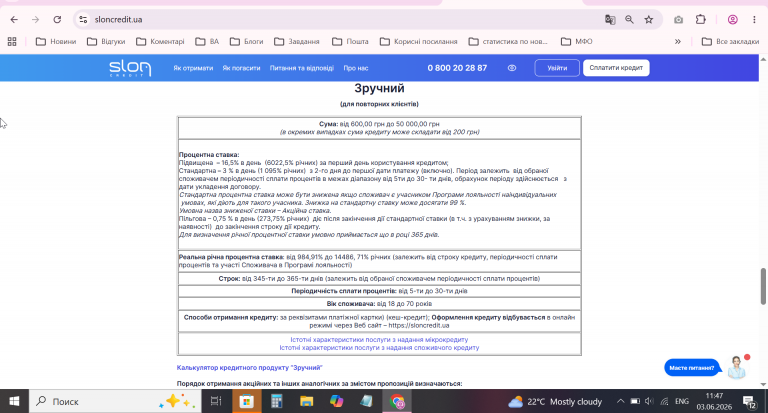The width and height of the screenshot is (768, 413).
Task: Click the Увійти button
Action: point(557,68)
